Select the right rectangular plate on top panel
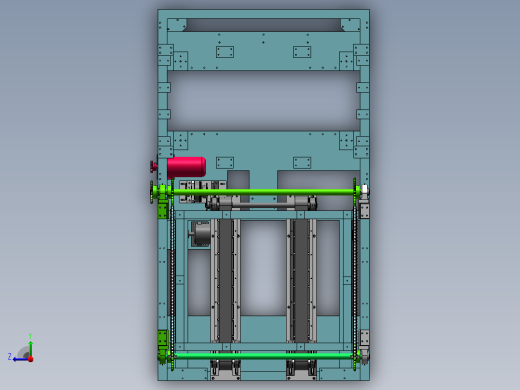The image size is (520, 390). pos(302,52)
